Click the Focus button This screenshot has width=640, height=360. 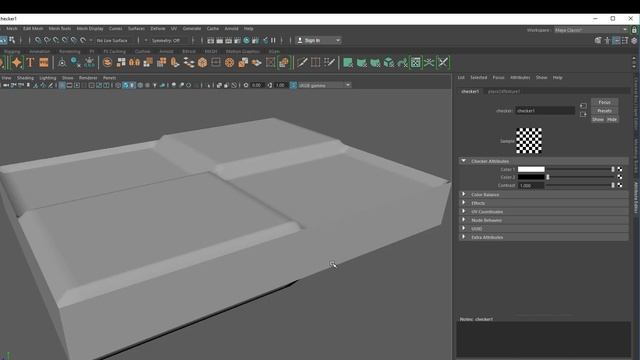[604, 102]
